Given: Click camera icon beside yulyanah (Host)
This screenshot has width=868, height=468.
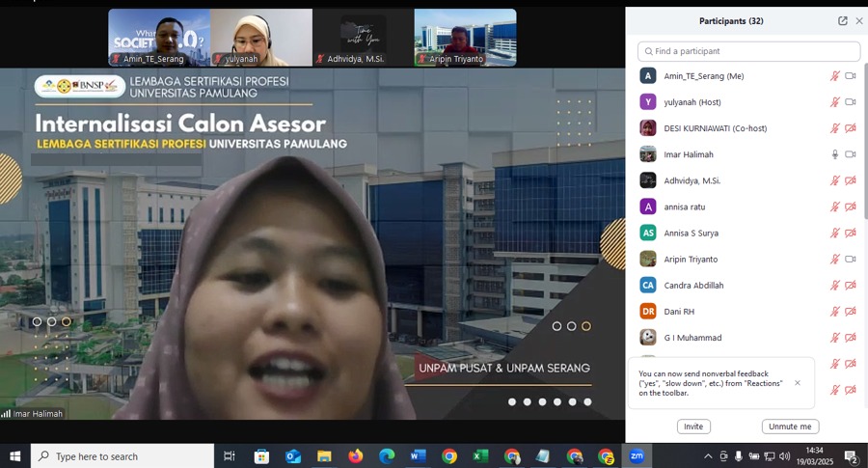Looking at the screenshot, I should (x=851, y=102).
